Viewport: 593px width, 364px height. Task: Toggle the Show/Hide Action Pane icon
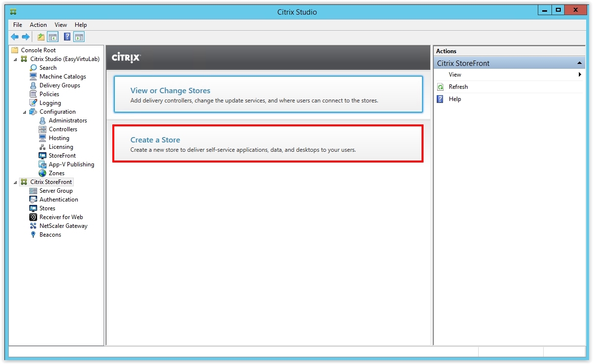(x=79, y=37)
